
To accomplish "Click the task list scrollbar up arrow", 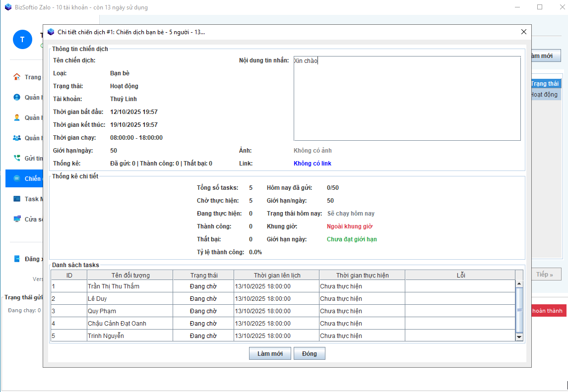I will click(x=519, y=284).
